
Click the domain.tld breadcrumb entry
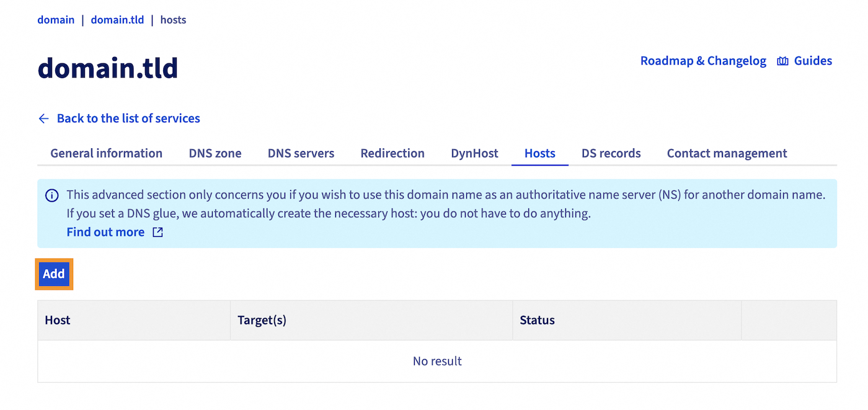pos(117,19)
